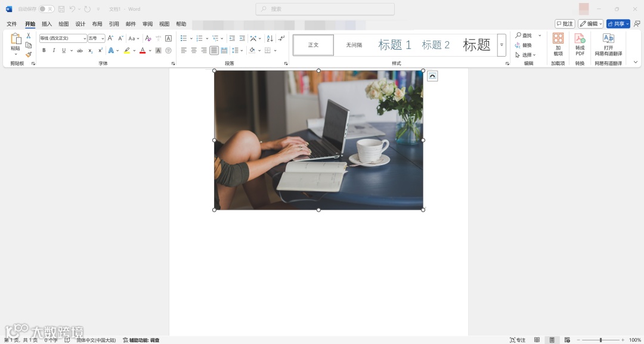
Task: Apply subscript formatting
Action: click(x=91, y=51)
